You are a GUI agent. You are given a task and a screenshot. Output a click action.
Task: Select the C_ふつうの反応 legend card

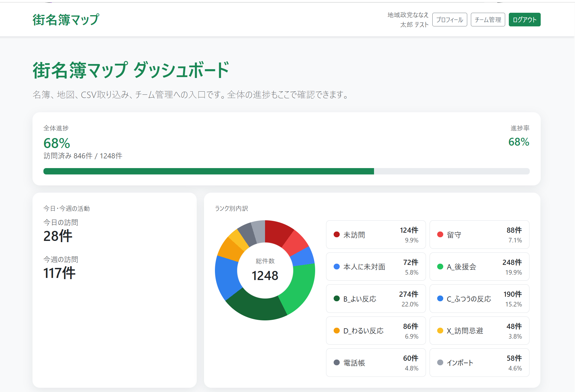click(x=479, y=299)
